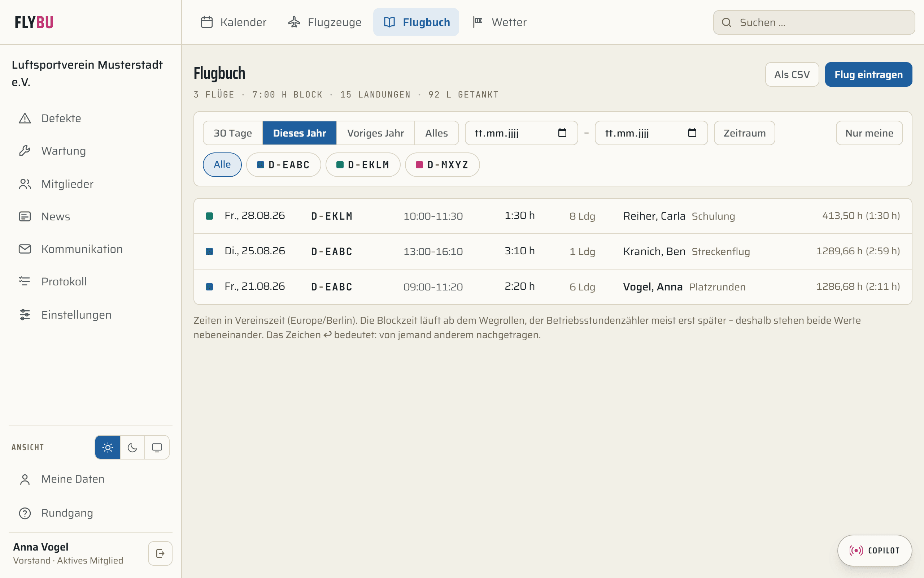Image resolution: width=924 pixels, height=578 pixels.
Task: Switch to dark mode with moon icon
Action: (x=132, y=447)
